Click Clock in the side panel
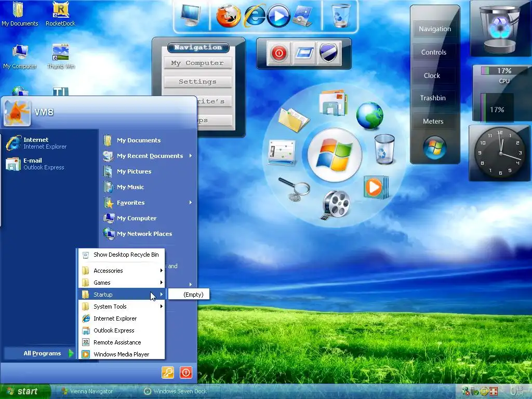Screen dimensions: 532x399 (x=432, y=76)
